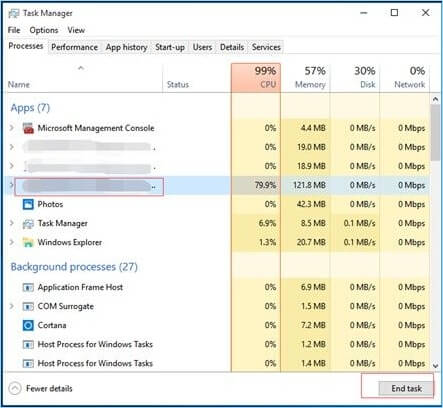Viewport: 443px width, 408px height.
Task: Switch to the Performance tab
Action: (x=75, y=47)
